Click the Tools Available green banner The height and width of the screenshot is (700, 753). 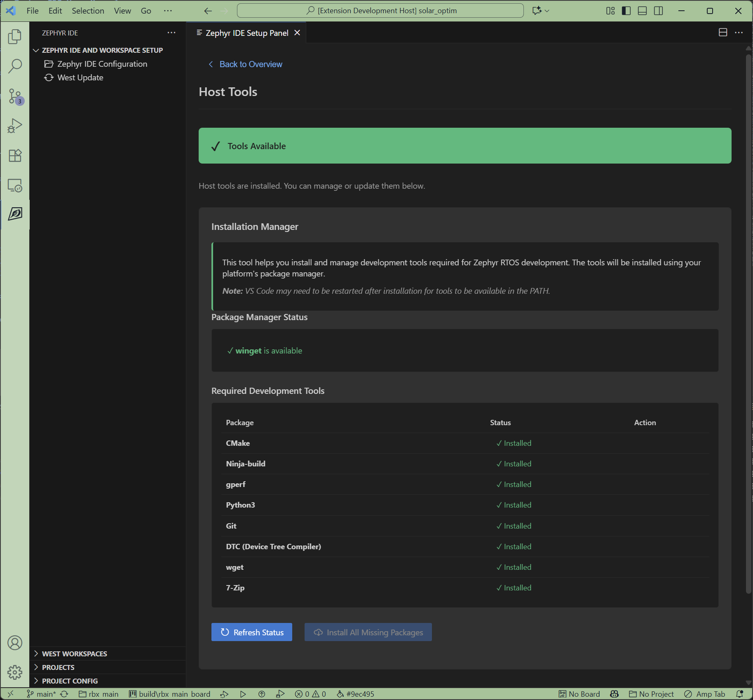[465, 145]
